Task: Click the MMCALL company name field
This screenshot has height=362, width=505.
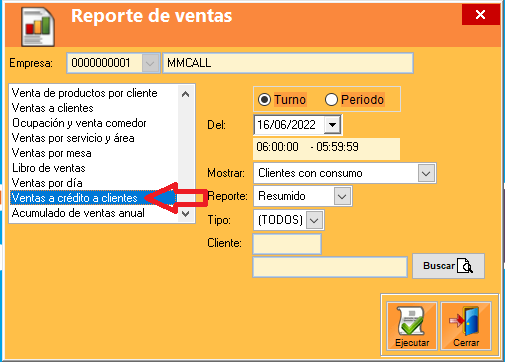Action: tap(288, 63)
